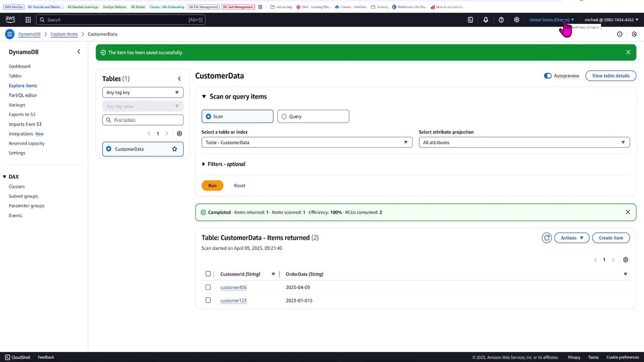Focus the Find tables search field
644x362 pixels.
(143, 120)
